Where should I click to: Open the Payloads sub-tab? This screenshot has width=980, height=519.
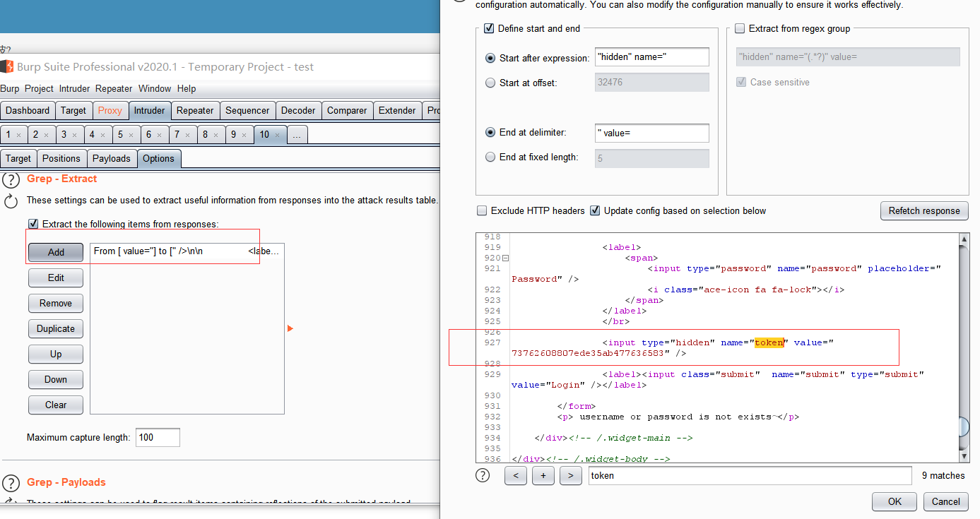[112, 159]
